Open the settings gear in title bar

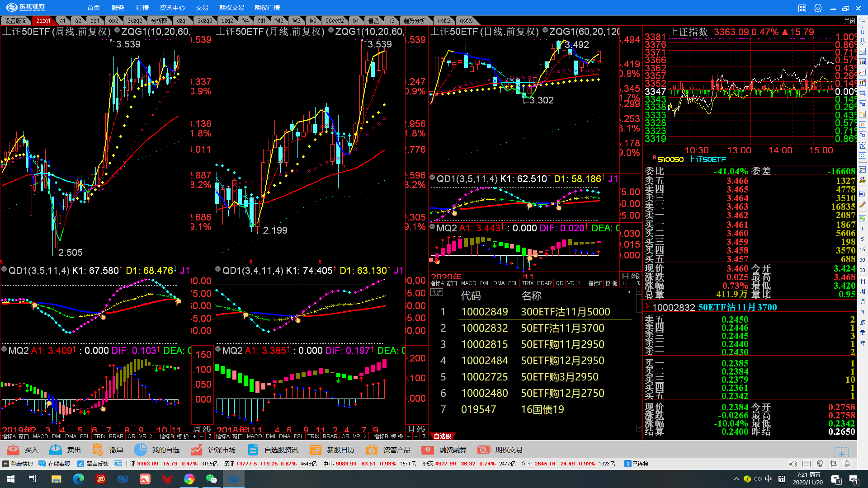(818, 8)
